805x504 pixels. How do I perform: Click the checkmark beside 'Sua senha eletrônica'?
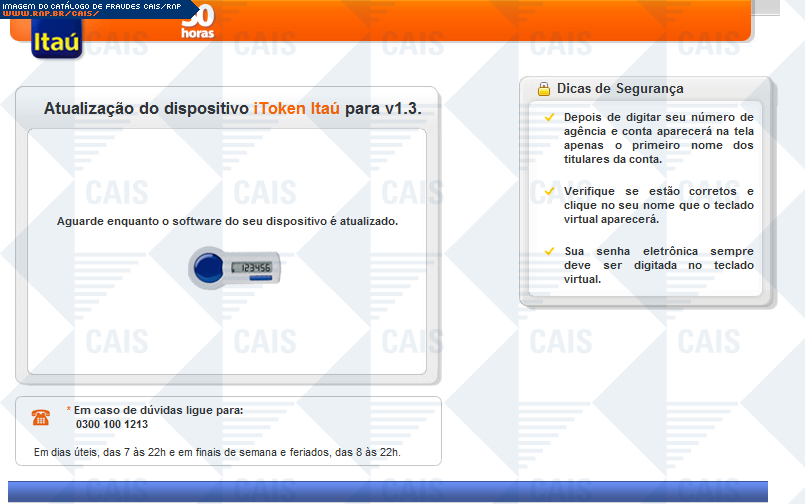coord(549,251)
